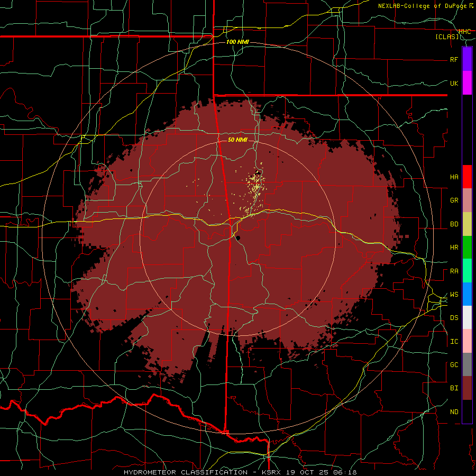Click the IC pink legend swatch
This screenshot has width=476, height=476.
point(467,341)
